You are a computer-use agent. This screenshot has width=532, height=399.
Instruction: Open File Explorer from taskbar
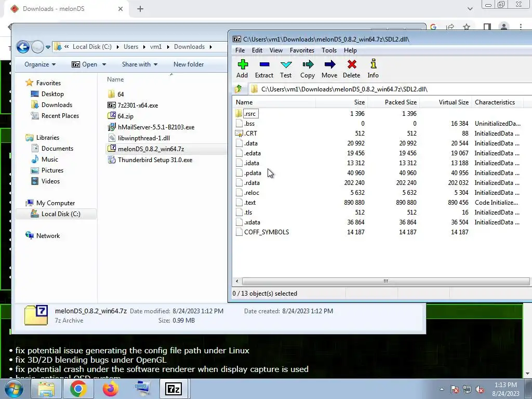[46, 389]
